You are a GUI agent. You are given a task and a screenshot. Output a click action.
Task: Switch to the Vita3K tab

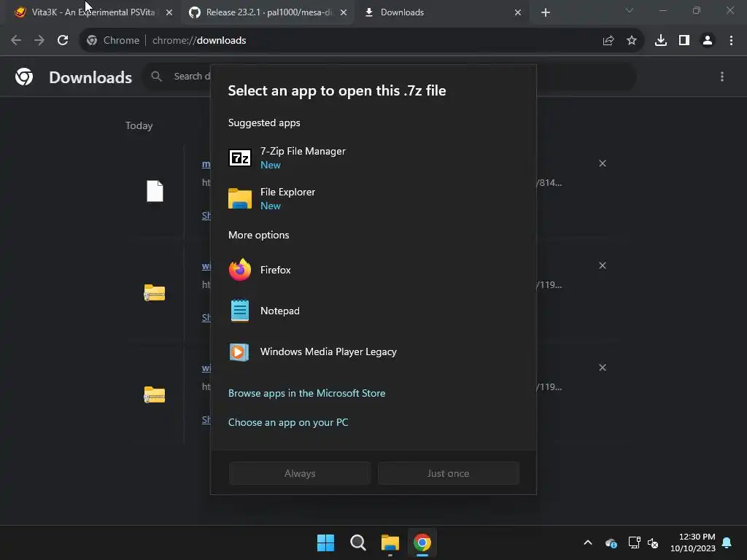(x=93, y=12)
